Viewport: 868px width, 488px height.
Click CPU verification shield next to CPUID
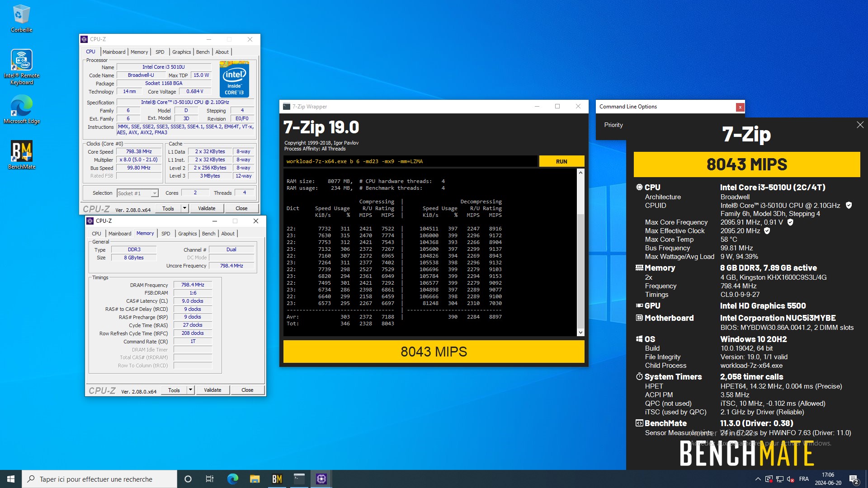click(849, 205)
